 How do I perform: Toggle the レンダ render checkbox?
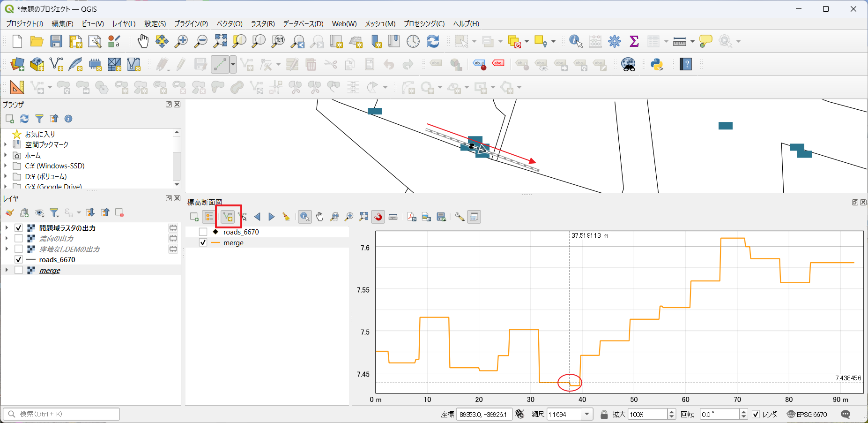(756, 414)
